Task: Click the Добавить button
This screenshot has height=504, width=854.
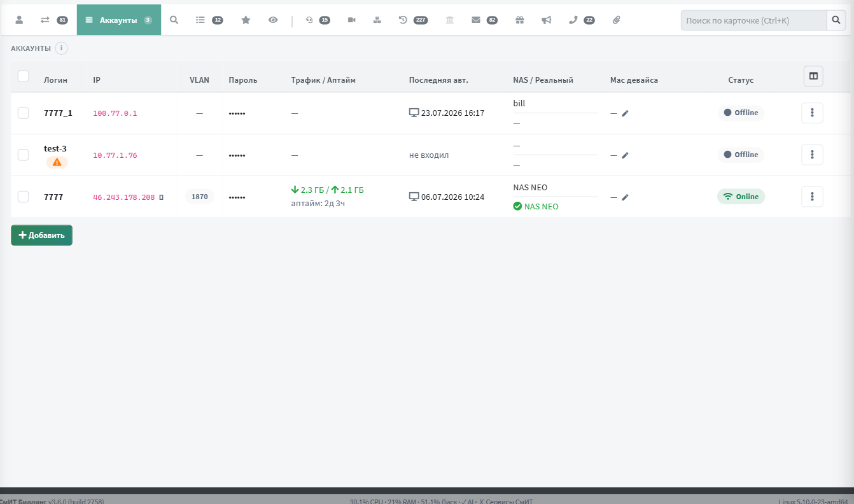Action: click(x=41, y=235)
